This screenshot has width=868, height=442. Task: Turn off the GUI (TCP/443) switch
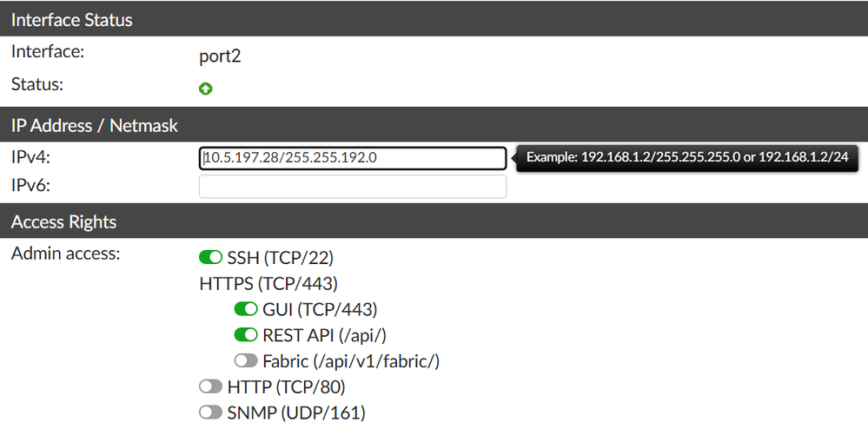[x=246, y=309]
